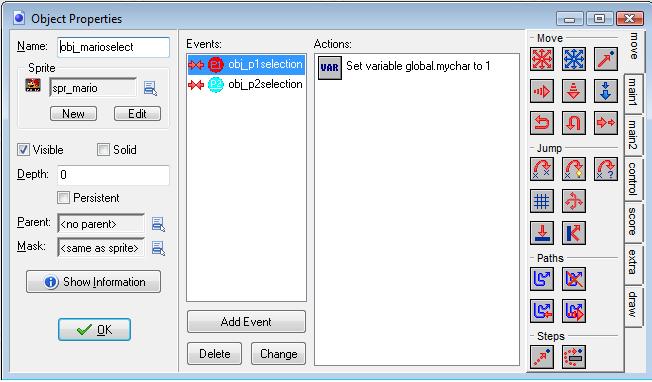Switch to the move tab

pos(634,51)
